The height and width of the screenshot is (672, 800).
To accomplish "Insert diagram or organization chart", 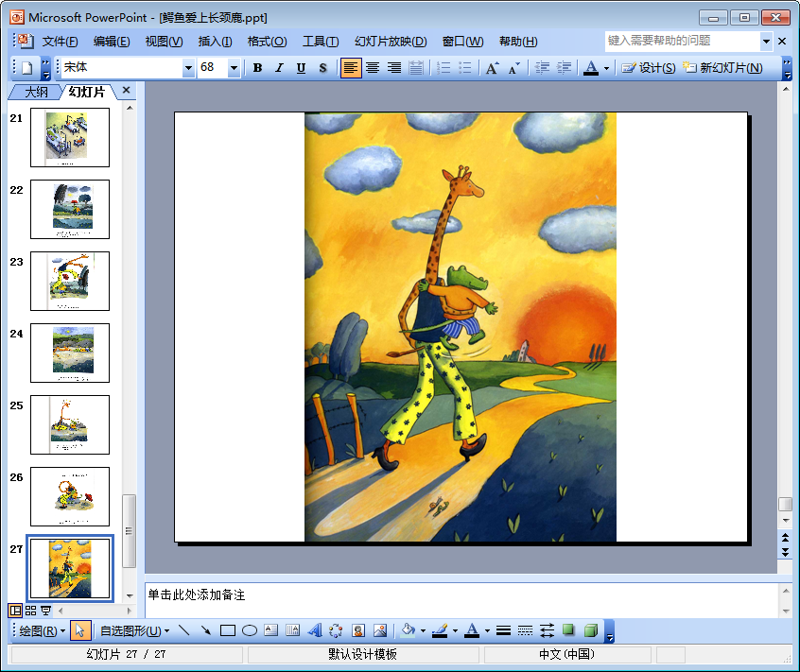I will [336, 630].
